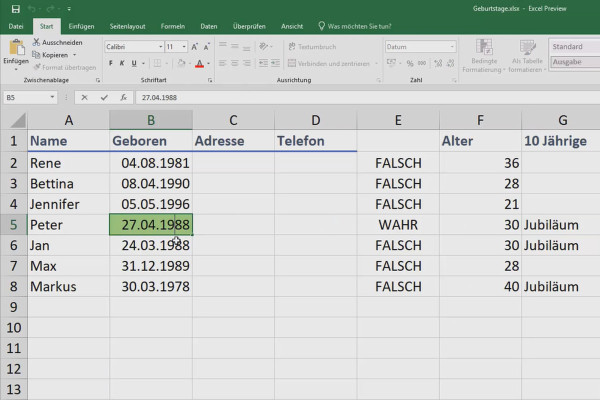Click the align right icon

[x=247, y=63]
